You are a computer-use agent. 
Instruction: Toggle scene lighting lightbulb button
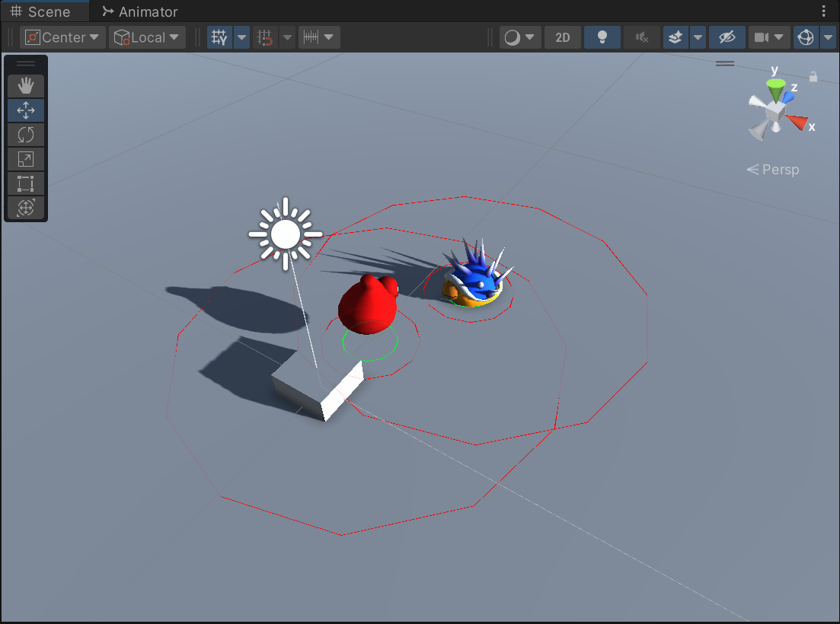tap(602, 37)
